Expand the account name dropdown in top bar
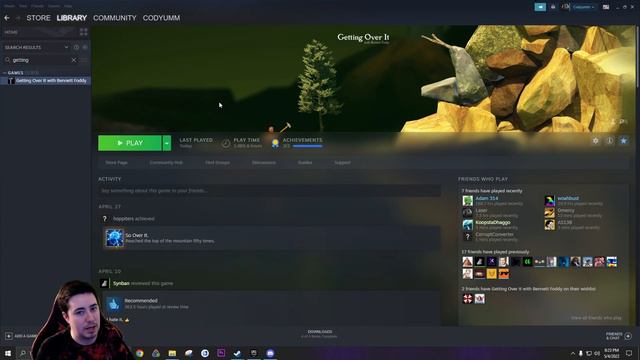 coord(583,7)
